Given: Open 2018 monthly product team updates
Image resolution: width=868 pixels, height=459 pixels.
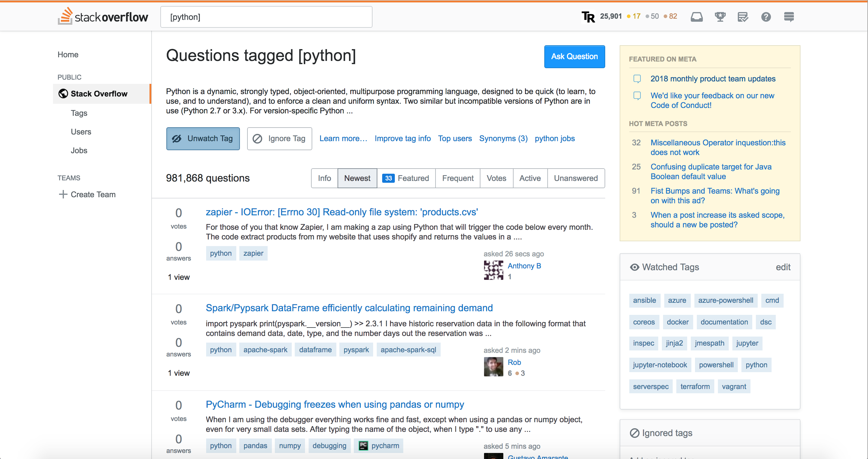Looking at the screenshot, I should tap(713, 79).
